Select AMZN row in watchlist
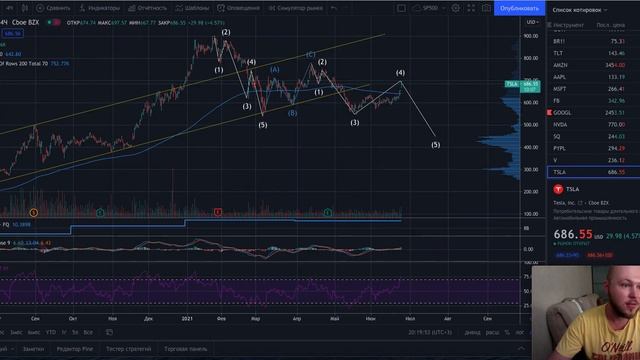The height and width of the screenshot is (360, 640). click(x=593, y=65)
